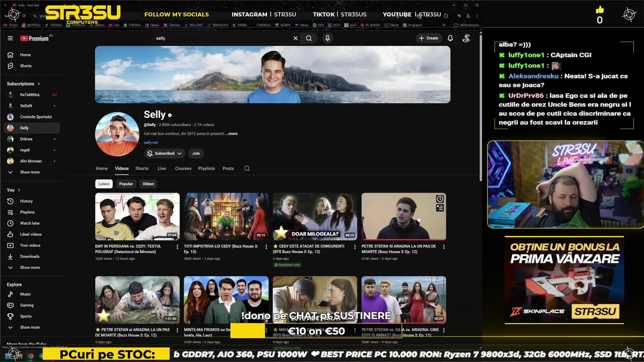This screenshot has width=644, height=362.
Task: Start voice search with the microphone
Action: point(328,38)
